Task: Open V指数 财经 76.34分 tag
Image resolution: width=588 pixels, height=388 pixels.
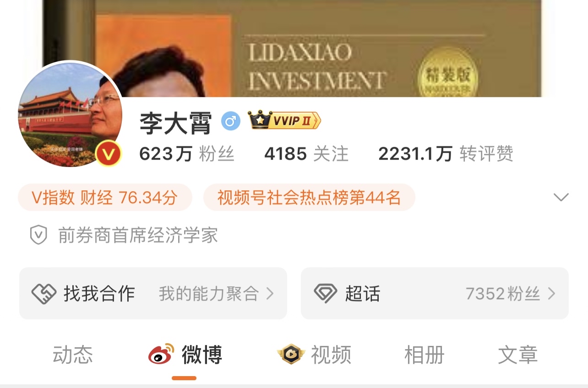Action: coord(104,198)
